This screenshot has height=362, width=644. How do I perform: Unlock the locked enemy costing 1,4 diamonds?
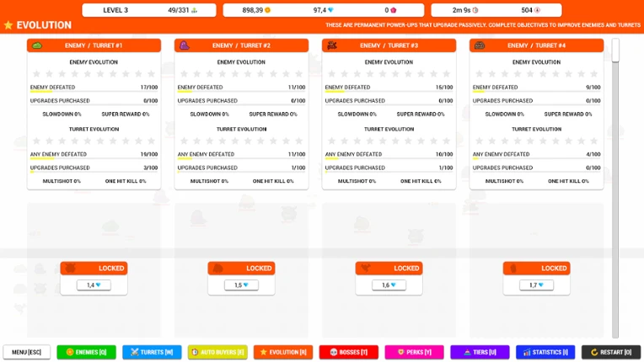[x=94, y=285]
